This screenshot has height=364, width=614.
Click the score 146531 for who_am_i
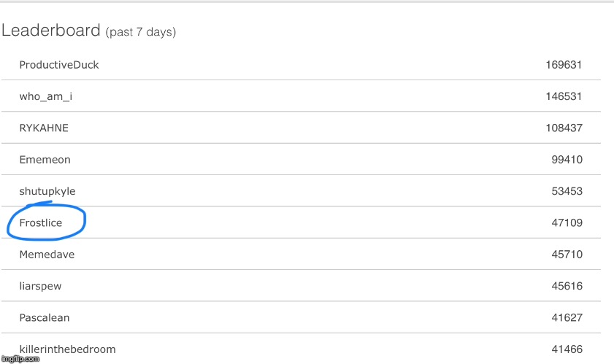[564, 96]
